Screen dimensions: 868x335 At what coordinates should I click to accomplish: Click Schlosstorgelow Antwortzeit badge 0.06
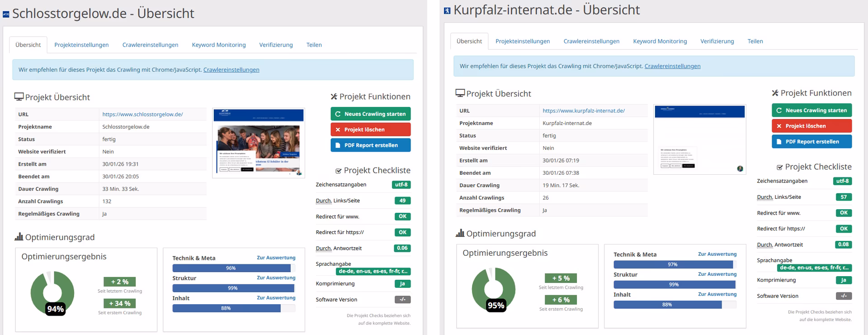click(x=402, y=248)
